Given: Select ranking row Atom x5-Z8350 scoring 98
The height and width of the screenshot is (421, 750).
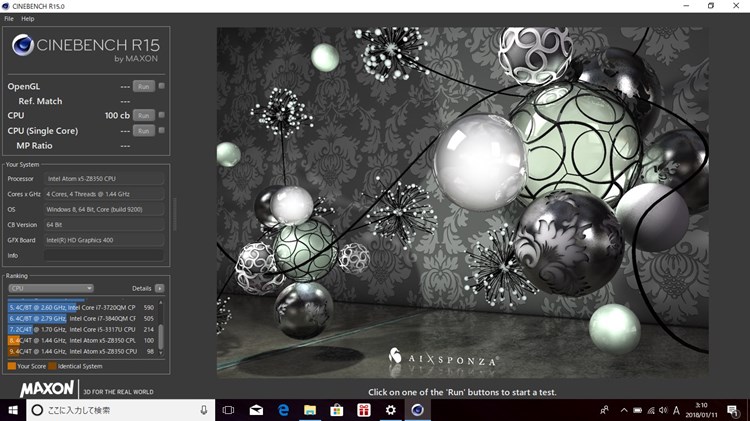Looking at the screenshot, I should click(81, 352).
